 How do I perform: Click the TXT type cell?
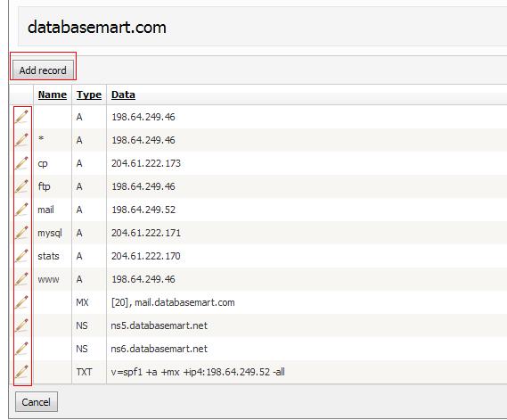[x=84, y=372]
